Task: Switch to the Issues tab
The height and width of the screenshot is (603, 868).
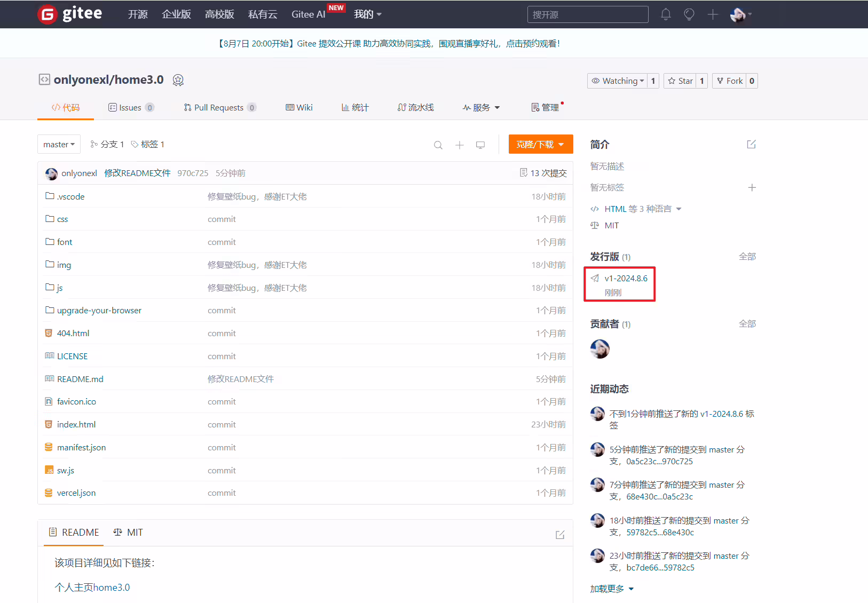Action: pos(131,107)
